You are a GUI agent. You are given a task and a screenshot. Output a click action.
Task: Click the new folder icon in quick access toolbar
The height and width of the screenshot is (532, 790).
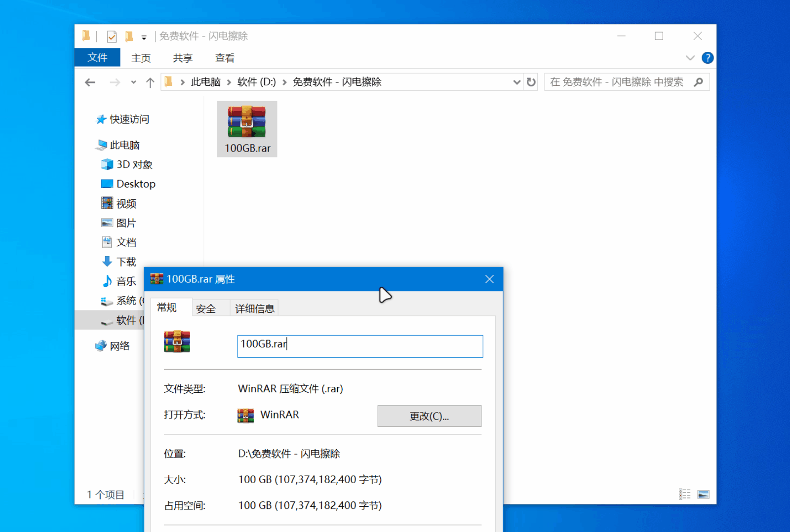tap(129, 36)
